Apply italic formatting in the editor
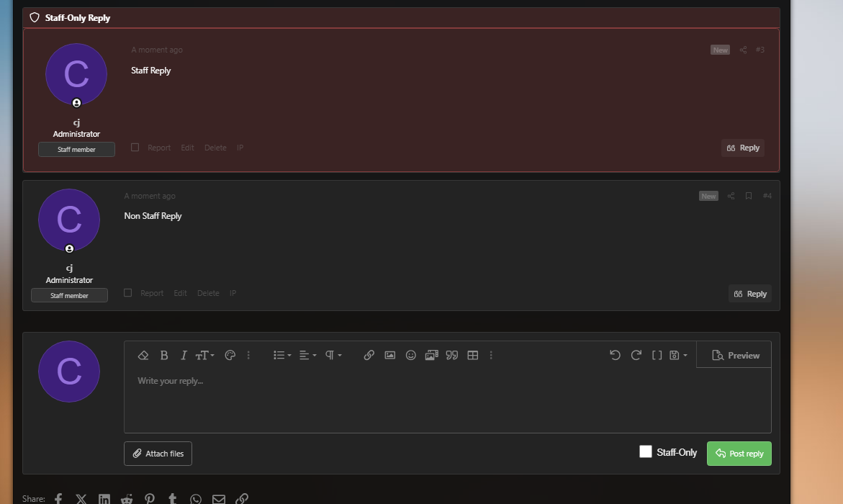The height and width of the screenshot is (504, 843). (x=184, y=355)
